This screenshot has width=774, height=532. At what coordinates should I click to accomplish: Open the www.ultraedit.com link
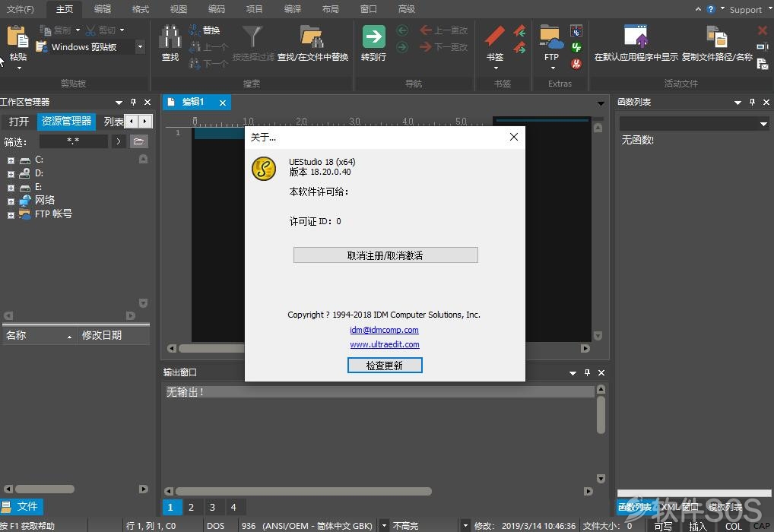pos(385,344)
